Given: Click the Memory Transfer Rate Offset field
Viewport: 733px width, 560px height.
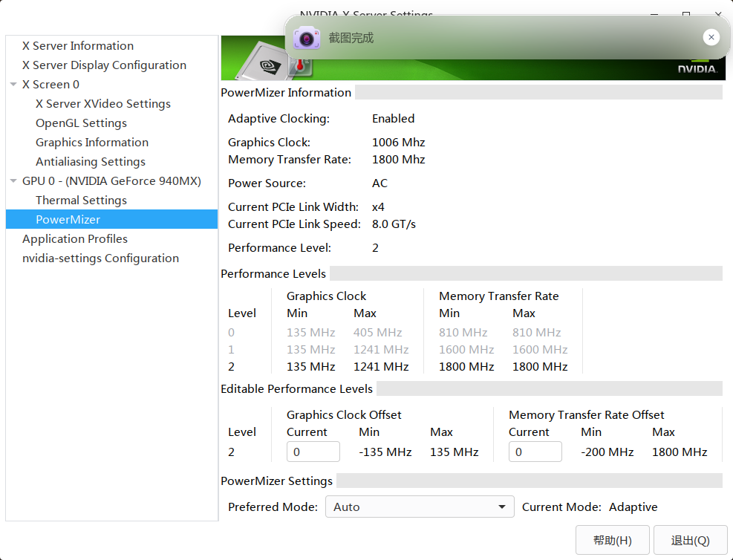Looking at the screenshot, I should [535, 452].
